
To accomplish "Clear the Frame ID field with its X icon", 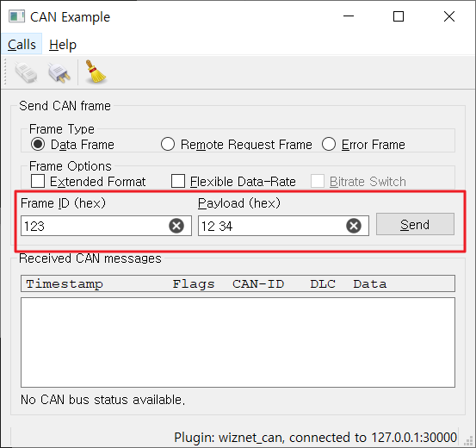I will [x=176, y=226].
